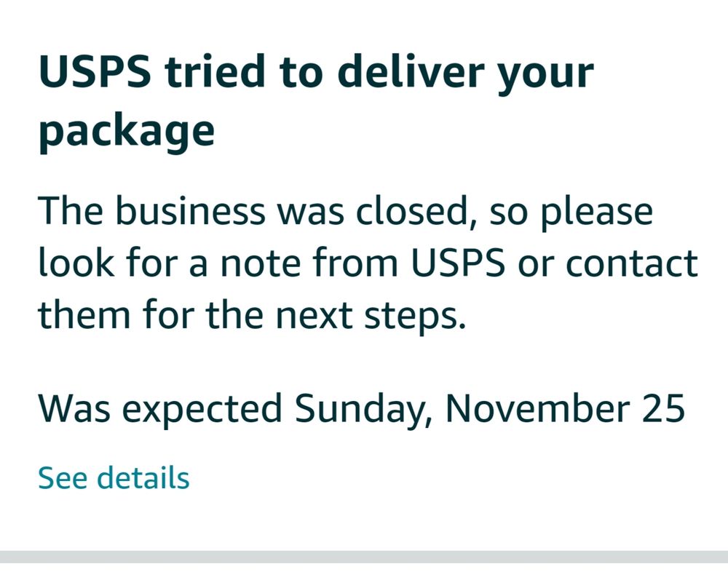Select the "Was expected Sunday, November 25" line

coord(361,408)
